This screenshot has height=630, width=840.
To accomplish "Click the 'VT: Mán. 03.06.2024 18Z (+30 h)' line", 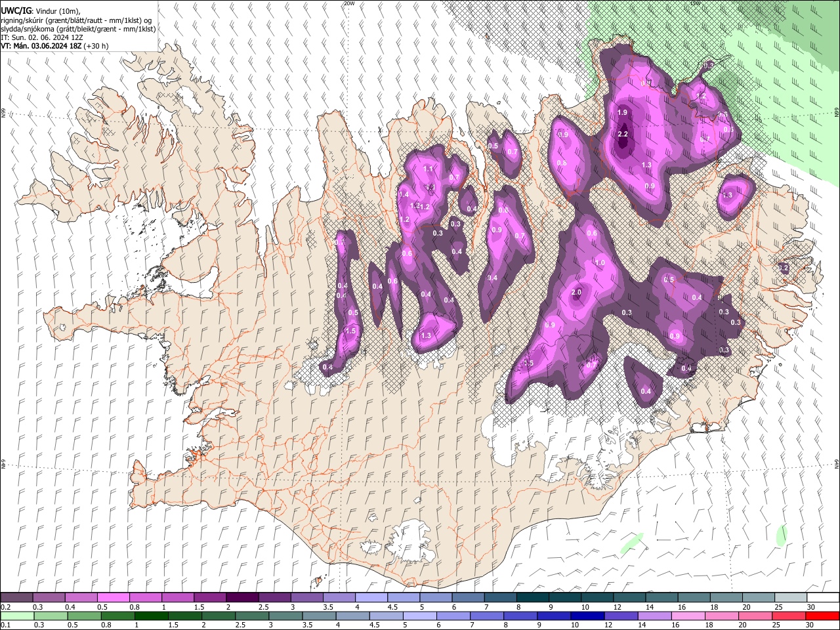I will (x=55, y=46).
